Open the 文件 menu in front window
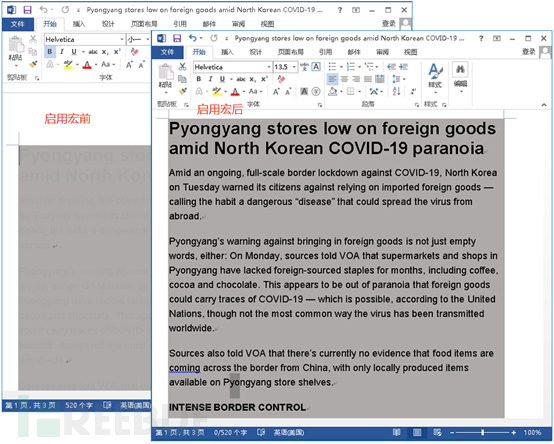554x444 pixels. (167, 52)
